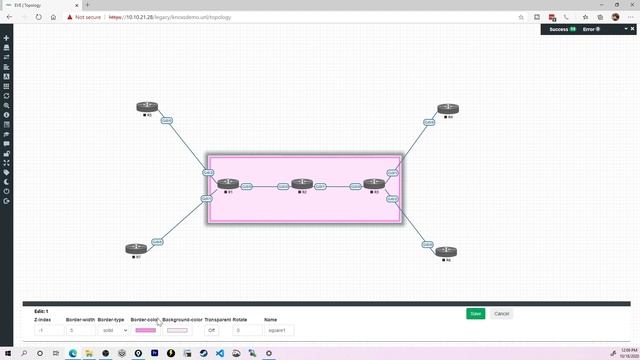Open Startup-configs from the sidebar
Viewport: 640px width, 360px height.
[x=6, y=67]
